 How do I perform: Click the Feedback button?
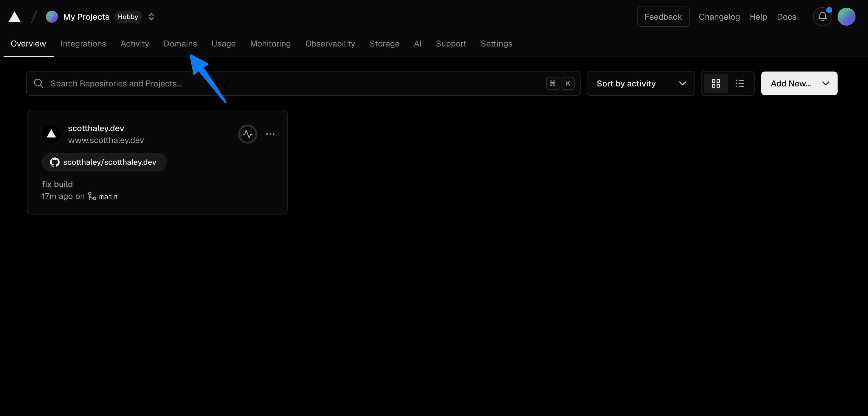click(x=663, y=17)
